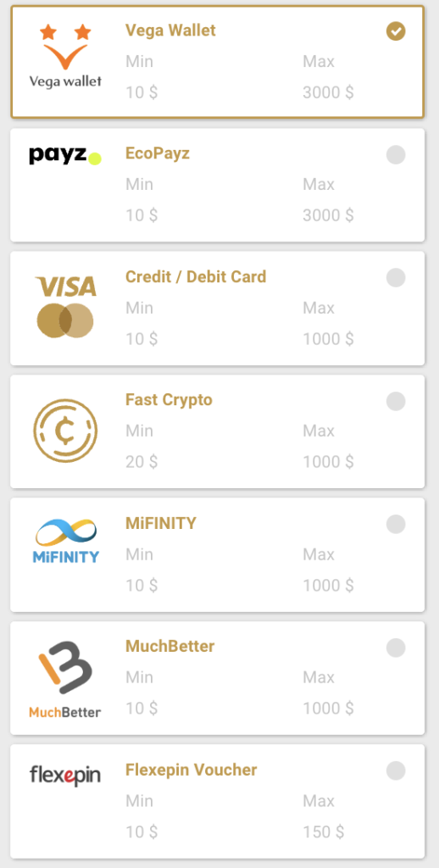Click the Vega wallet logo
Screen dimensions: 439x868
click(x=65, y=56)
